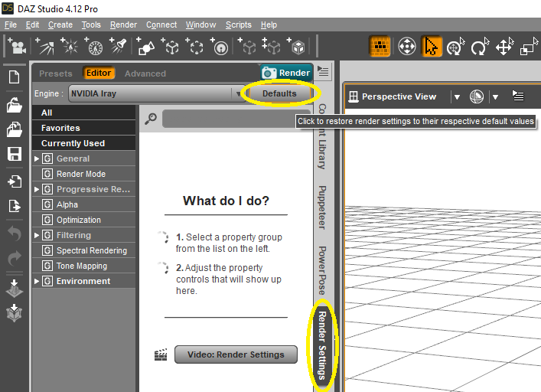Open the PowerPose side tab

(321, 270)
